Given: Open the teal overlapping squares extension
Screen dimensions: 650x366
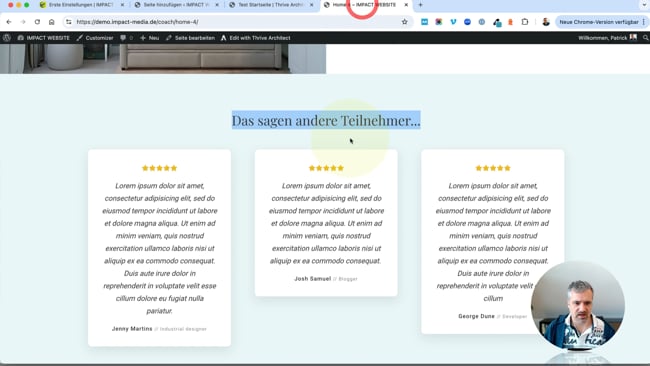Looking at the screenshot, I should (x=497, y=22).
